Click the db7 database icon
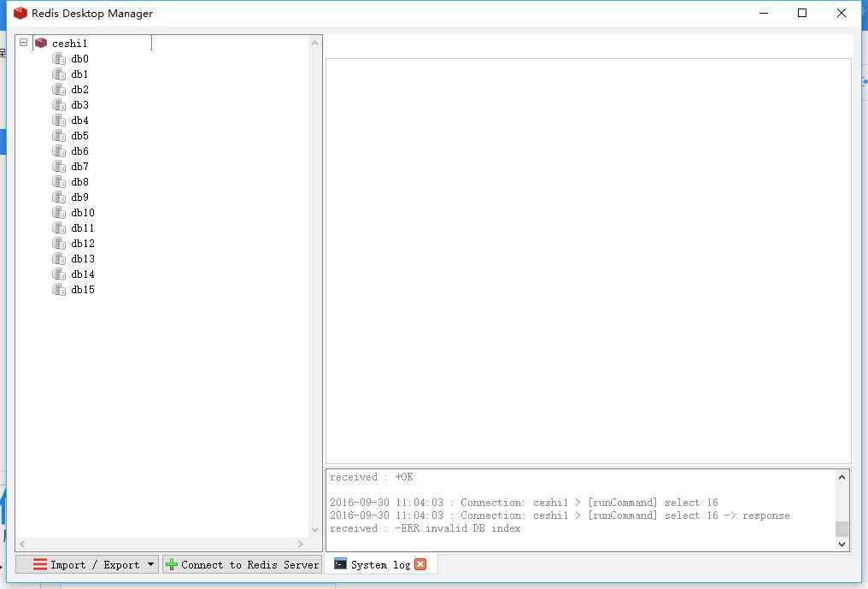 pyautogui.click(x=59, y=166)
